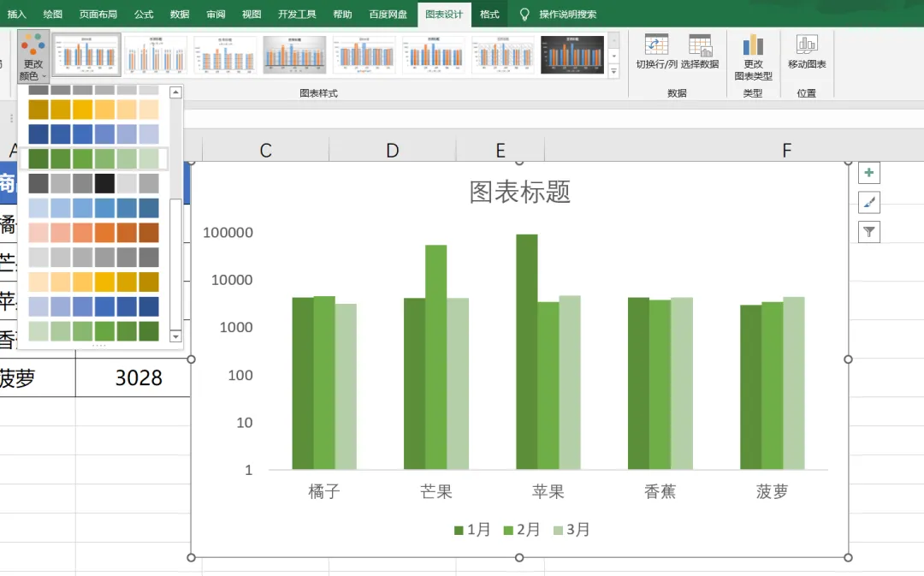The image size is (924, 576).
Task: Click the Switch Row/Column (切换行/列) icon
Action: pos(656,45)
